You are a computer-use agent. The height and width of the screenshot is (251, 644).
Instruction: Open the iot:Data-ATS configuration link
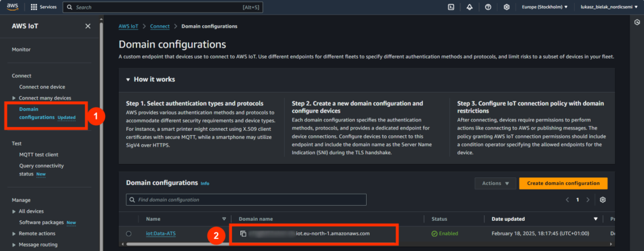[x=161, y=234]
